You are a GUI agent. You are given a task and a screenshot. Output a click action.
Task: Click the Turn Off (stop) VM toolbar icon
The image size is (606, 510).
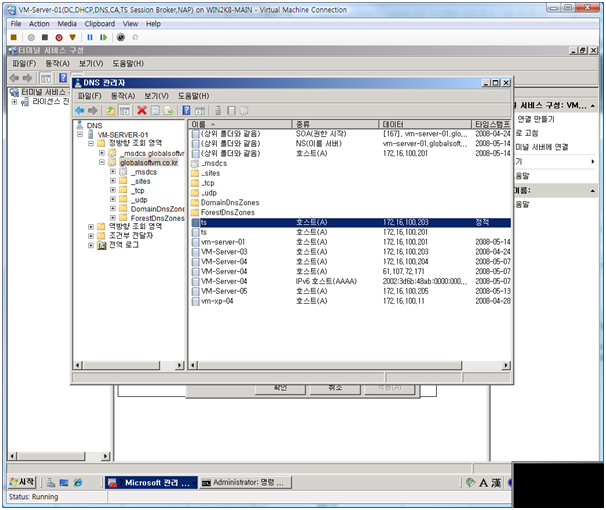[45, 37]
